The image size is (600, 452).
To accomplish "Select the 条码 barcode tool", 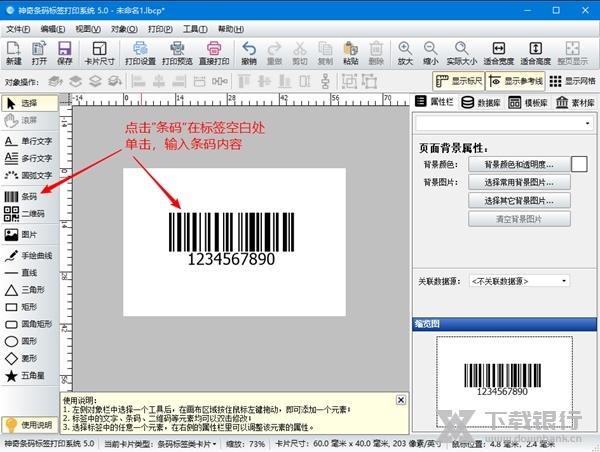I will [x=30, y=197].
